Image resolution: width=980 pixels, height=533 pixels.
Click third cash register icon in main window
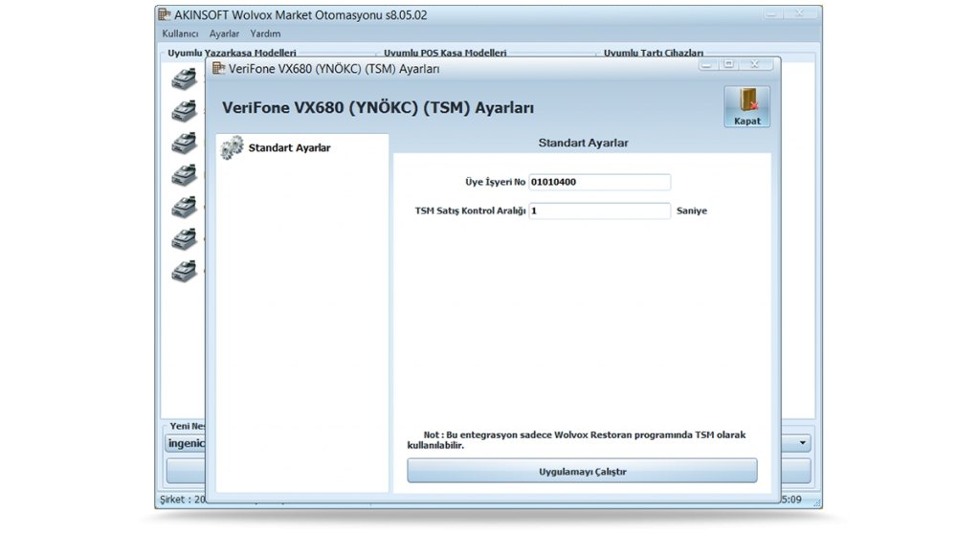click(x=185, y=144)
